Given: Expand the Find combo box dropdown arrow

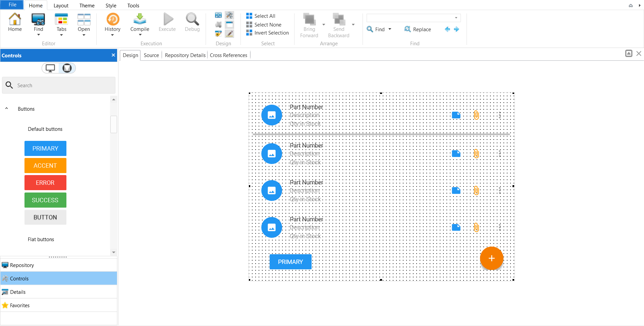Looking at the screenshot, I should coord(456,18).
